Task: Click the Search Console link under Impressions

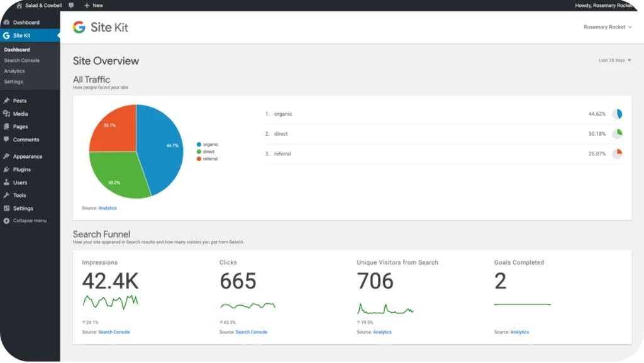Action: coord(114,332)
